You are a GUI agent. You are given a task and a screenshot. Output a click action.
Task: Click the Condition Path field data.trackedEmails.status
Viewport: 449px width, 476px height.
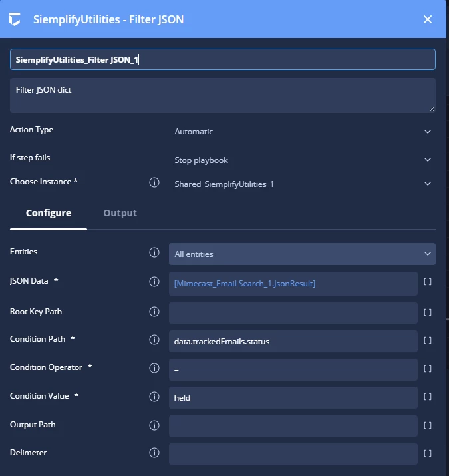pyautogui.click(x=293, y=342)
